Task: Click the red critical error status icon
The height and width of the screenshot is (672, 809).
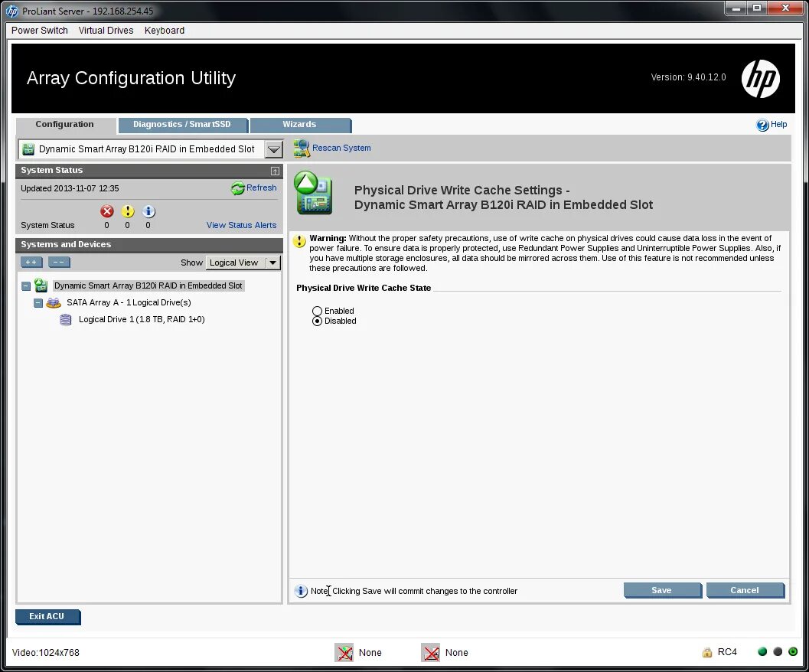Action: click(x=107, y=211)
